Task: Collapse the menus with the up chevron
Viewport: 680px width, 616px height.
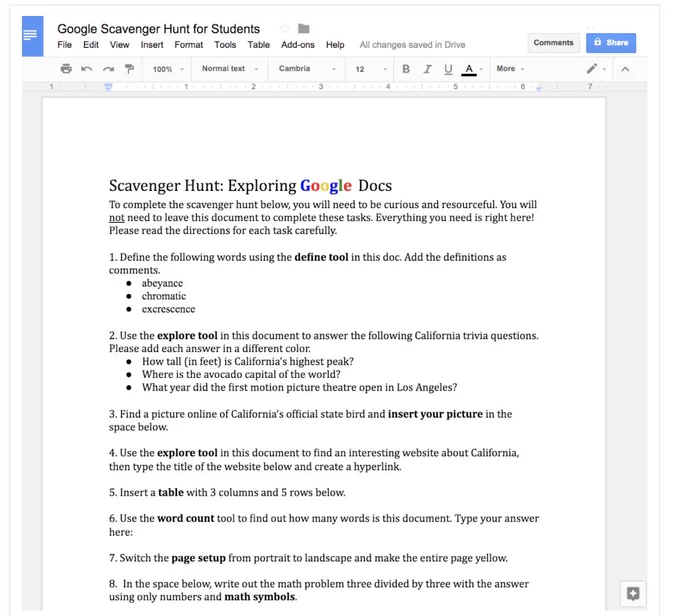Action: pyautogui.click(x=625, y=69)
